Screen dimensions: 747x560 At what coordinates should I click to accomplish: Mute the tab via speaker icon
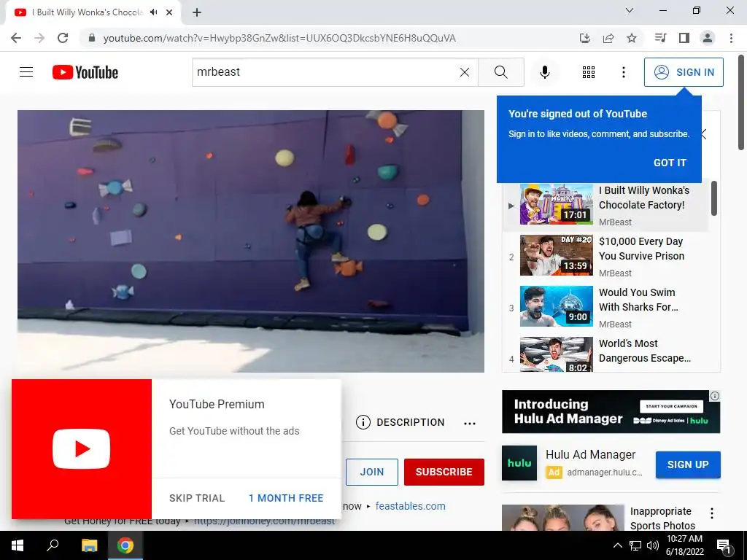pyautogui.click(x=153, y=12)
